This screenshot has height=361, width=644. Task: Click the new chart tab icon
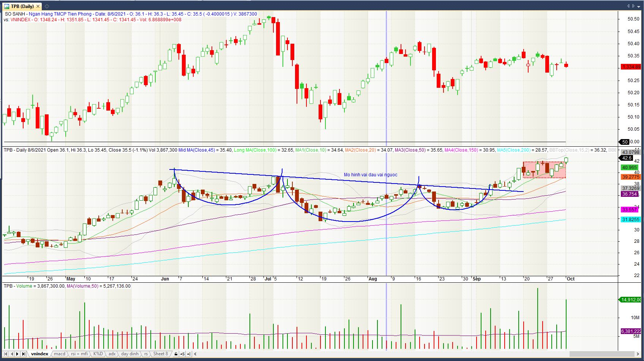click(x=47, y=6)
